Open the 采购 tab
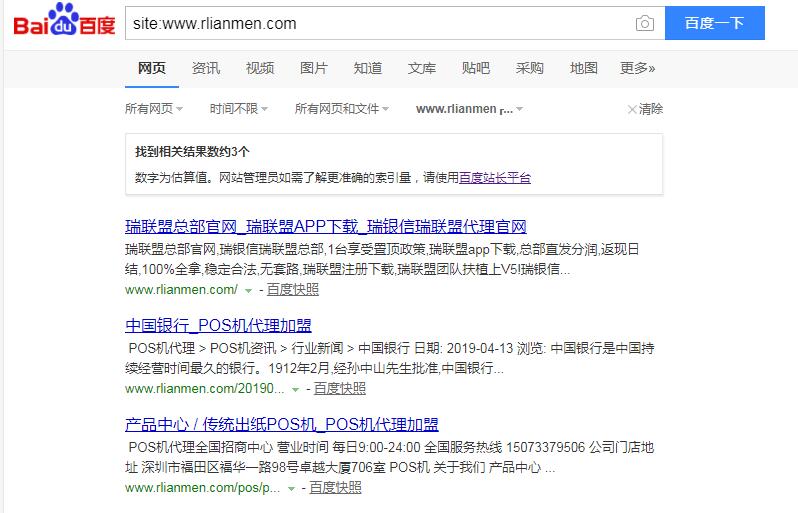 (x=529, y=68)
